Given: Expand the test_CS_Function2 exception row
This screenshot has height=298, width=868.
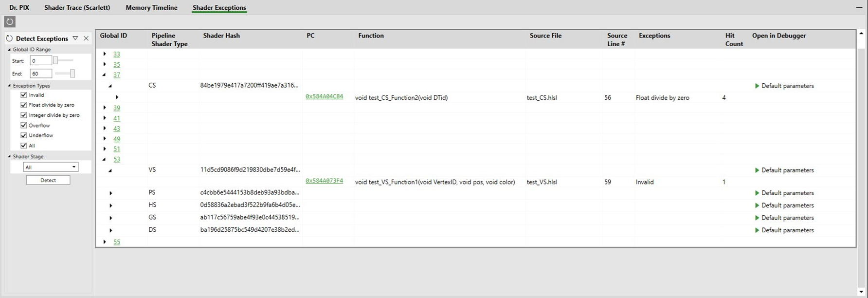Looking at the screenshot, I should point(117,97).
